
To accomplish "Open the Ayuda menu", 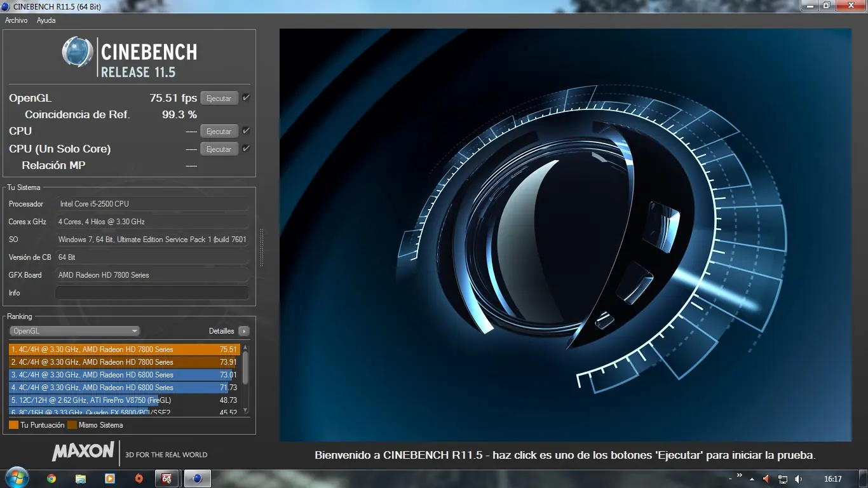I will pos(46,20).
